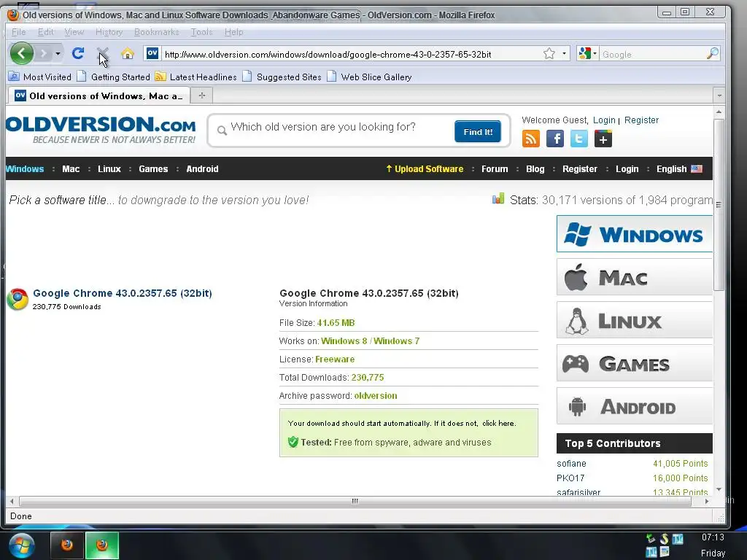Screen dimensions: 747x560
Task: Open the Google search engine selector dropdown
Action: [x=587, y=54]
